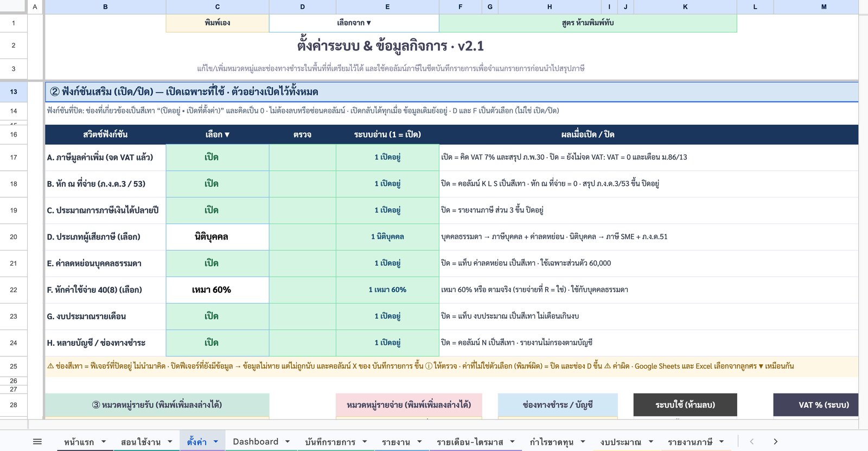Click the ② ฟังก์ชันเสริม section title cell
Image resolution: width=868 pixels, height=451 pixels.
tap(451, 92)
